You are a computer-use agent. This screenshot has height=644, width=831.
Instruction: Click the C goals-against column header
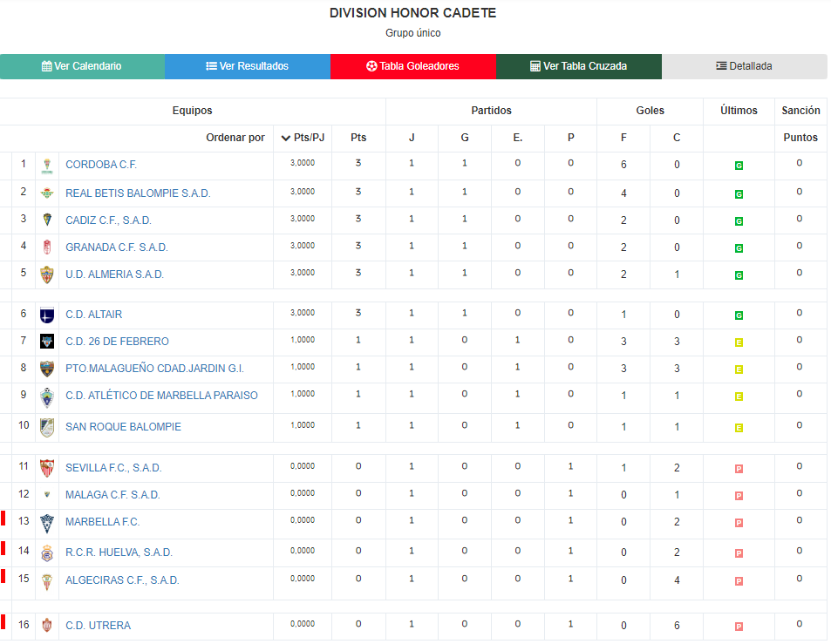(677, 138)
